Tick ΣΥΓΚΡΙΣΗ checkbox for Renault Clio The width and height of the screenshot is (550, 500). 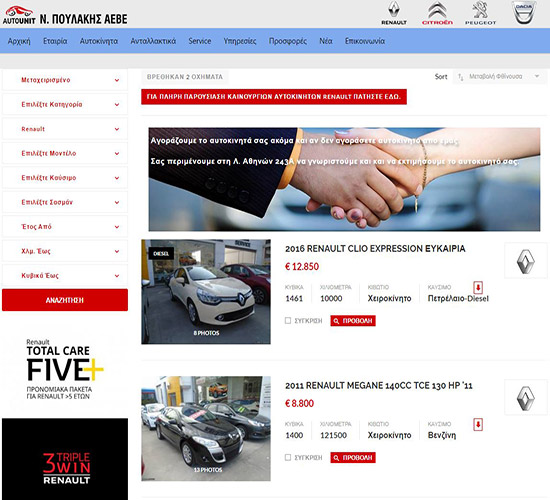pos(288,320)
